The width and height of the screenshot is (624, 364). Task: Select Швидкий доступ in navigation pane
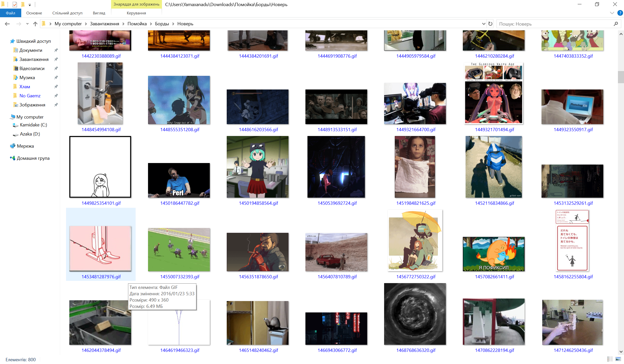(x=33, y=41)
